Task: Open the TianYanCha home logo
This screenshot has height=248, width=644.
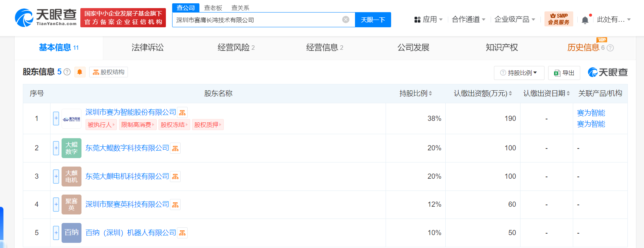Action: point(46,18)
